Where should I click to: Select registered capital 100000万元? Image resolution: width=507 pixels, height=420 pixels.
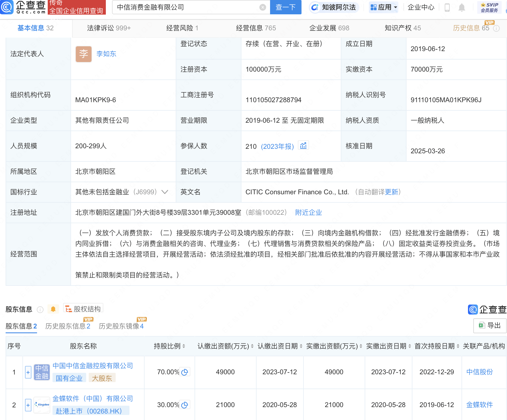tap(263, 69)
